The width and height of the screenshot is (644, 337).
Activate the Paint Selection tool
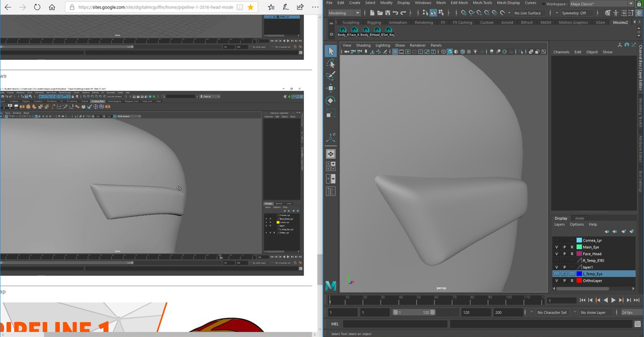(331, 75)
